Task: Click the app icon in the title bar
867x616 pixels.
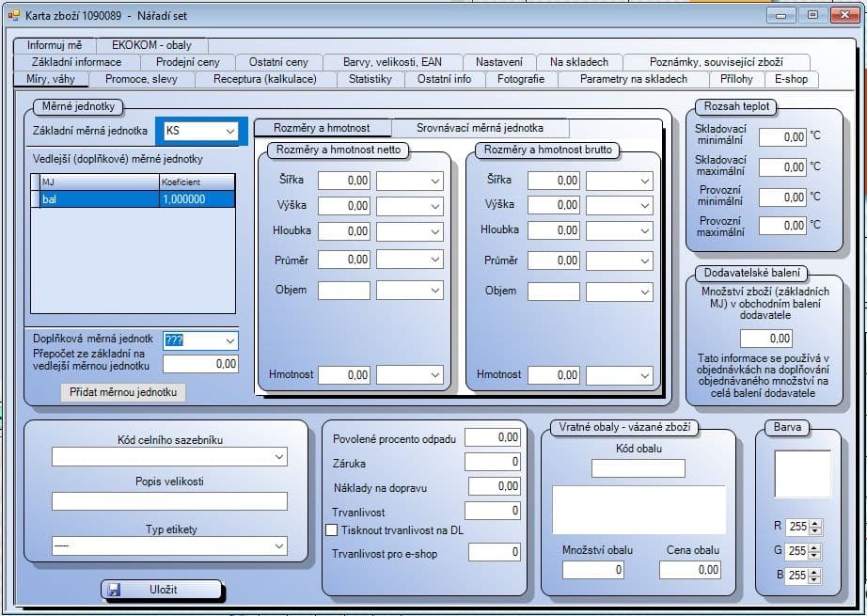Action: [x=14, y=15]
